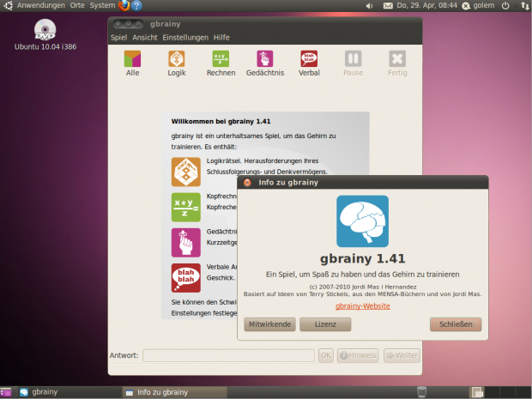Click the Hinweis hint button
The height and width of the screenshot is (399, 532).
coord(358,355)
